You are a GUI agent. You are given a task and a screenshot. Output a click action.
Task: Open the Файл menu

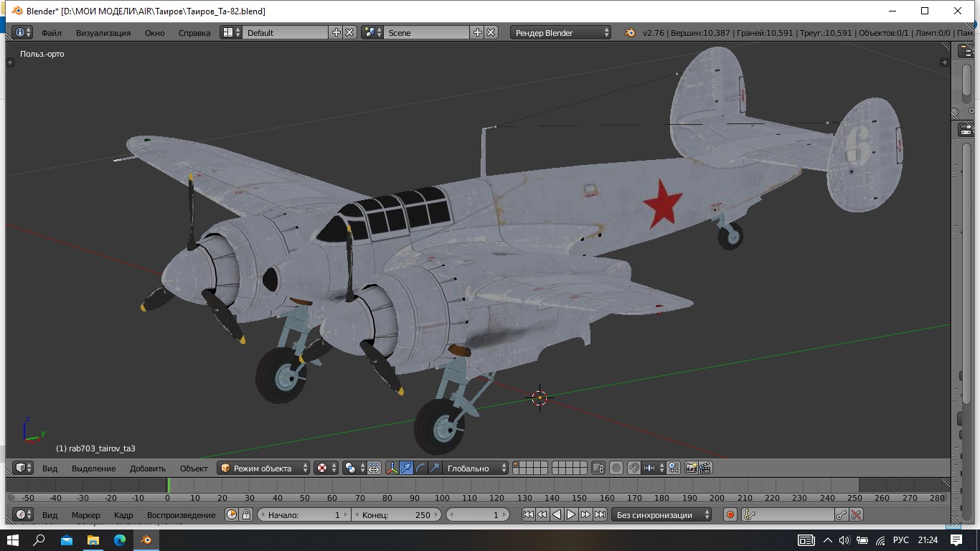click(x=51, y=32)
